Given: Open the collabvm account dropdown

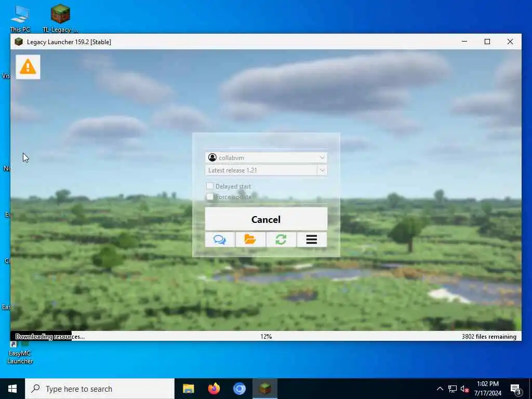Looking at the screenshot, I should click(x=267, y=157).
